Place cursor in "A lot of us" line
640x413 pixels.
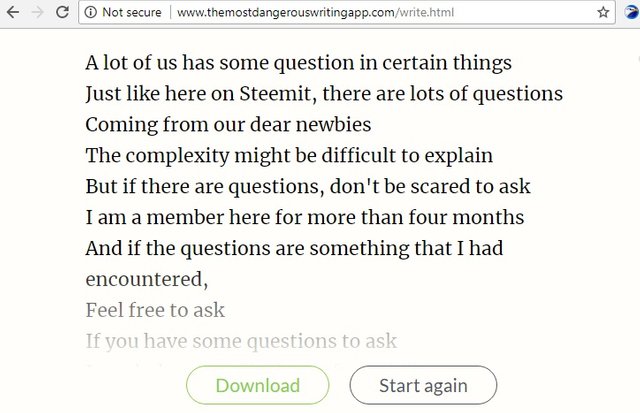[x=298, y=63]
